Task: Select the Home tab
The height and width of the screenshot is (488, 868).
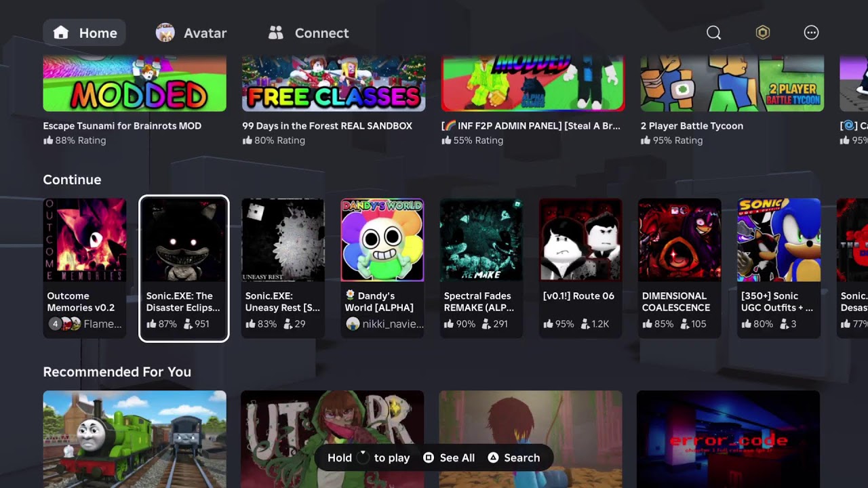Action: pyautogui.click(x=85, y=33)
